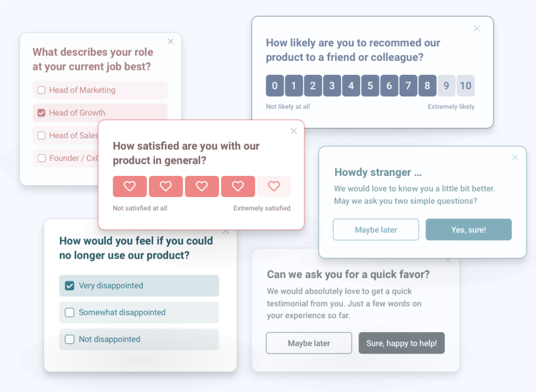Pick score 0 on the recommendation scale

275,85
